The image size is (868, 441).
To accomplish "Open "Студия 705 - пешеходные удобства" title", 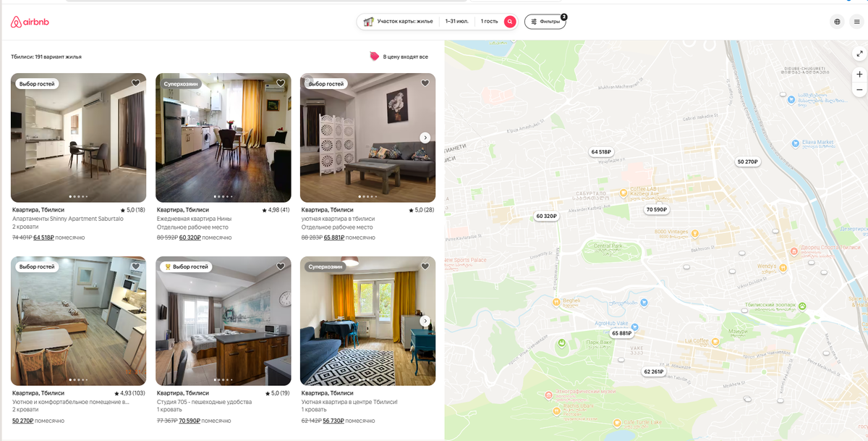I will [205, 402].
